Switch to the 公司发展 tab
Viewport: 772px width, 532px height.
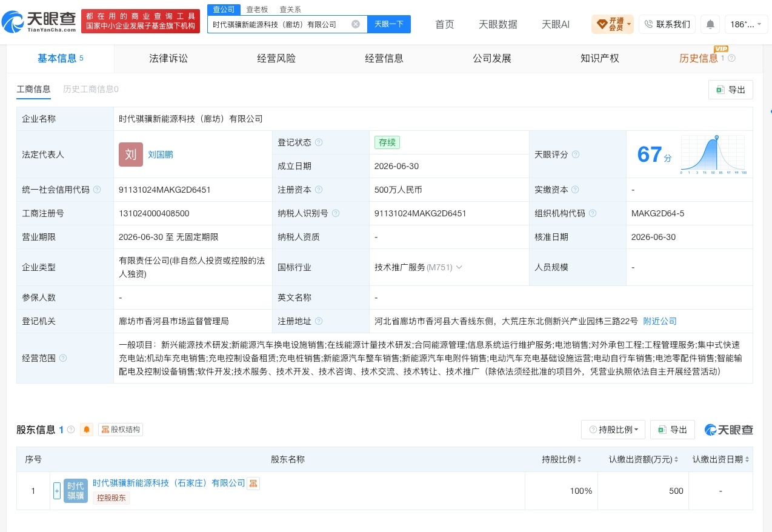(x=492, y=59)
